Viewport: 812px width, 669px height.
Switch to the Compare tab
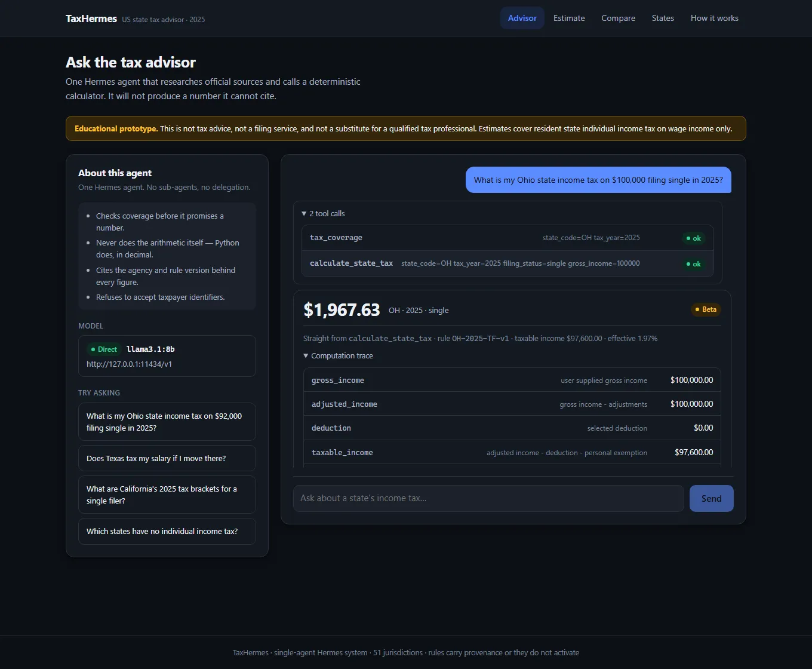[618, 18]
